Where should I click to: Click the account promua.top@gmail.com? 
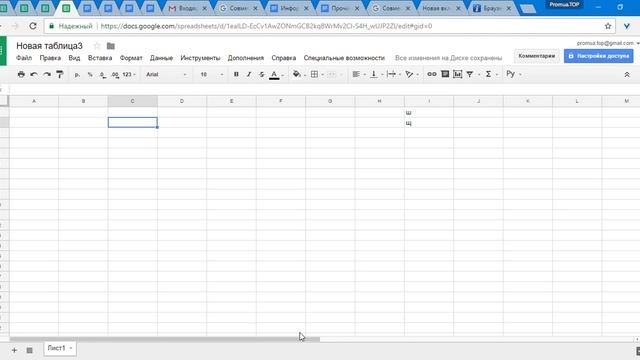[605, 43]
